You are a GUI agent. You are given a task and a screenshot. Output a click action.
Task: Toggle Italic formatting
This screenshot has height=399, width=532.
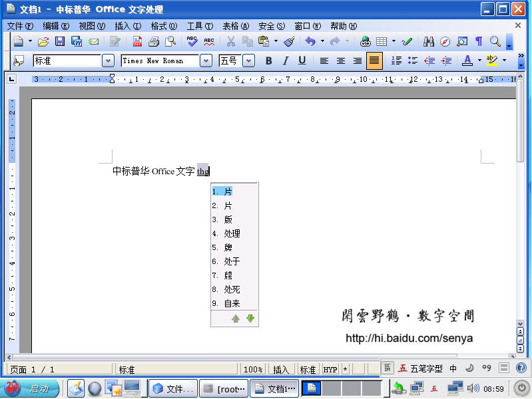point(286,61)
